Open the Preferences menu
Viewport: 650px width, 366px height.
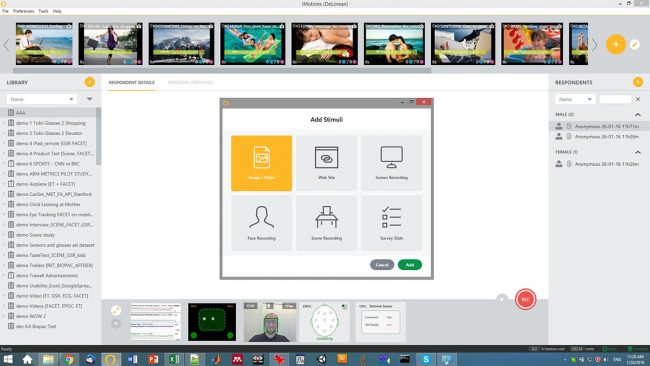(x=24, y=11)
